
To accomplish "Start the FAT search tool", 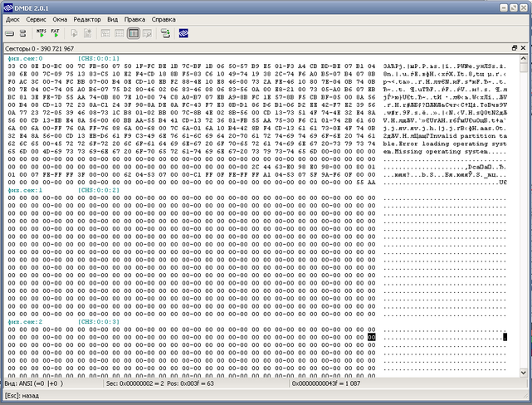I will click(x=55, y=34).
